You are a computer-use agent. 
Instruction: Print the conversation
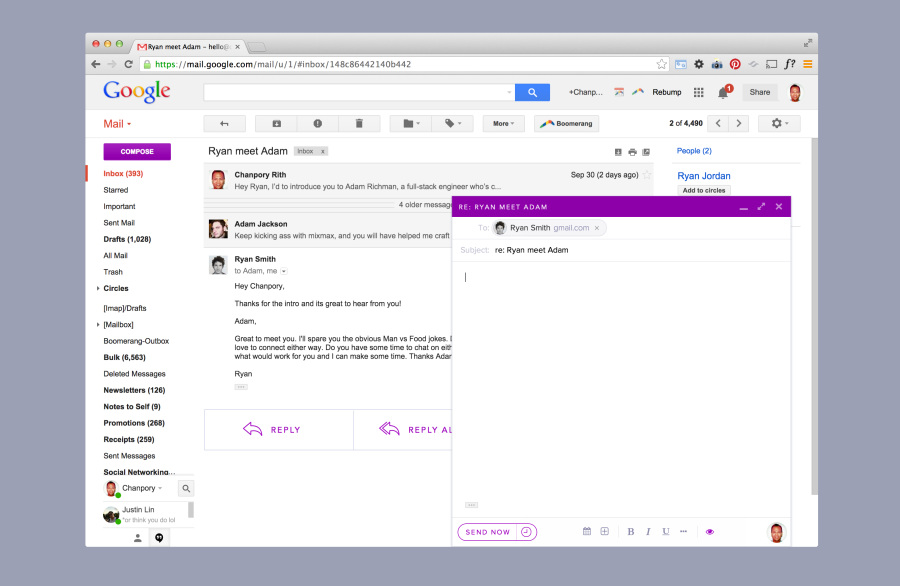(632, 152)
